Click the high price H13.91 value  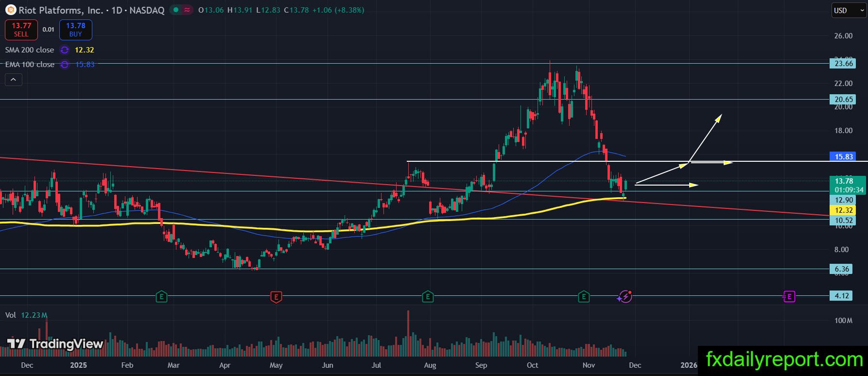240,10
